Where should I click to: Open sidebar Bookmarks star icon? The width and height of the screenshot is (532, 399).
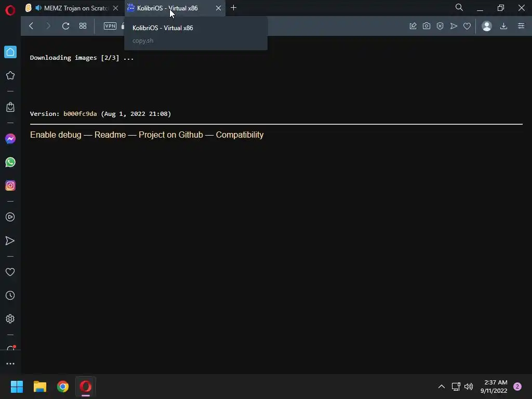pos(10,75)
